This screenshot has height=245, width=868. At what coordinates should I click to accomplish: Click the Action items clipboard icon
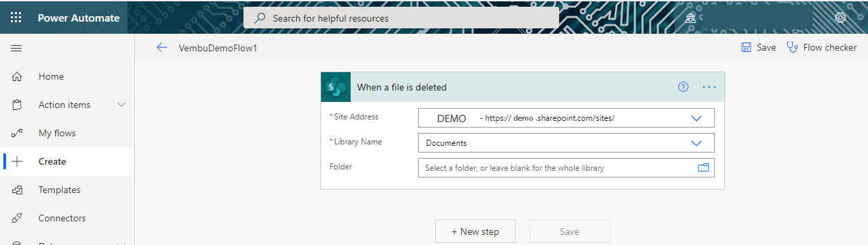18,105
